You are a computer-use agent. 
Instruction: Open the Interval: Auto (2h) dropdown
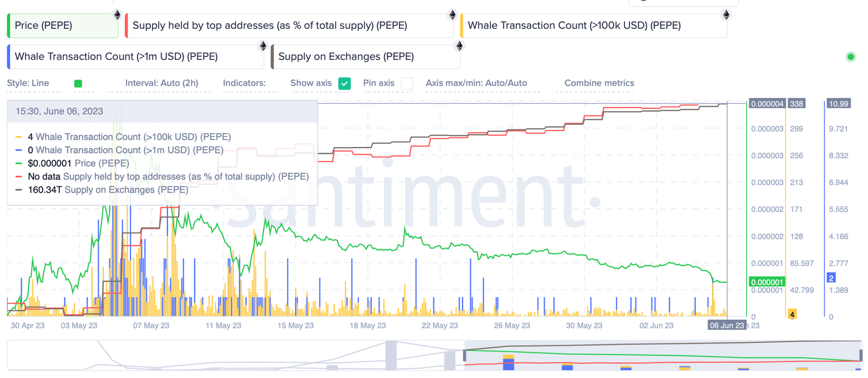161,82
